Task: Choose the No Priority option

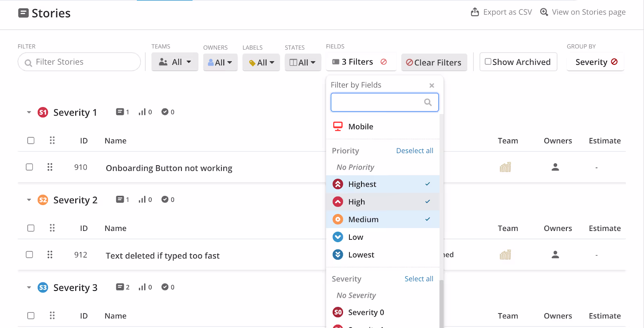Action: (x=382, y=167)
